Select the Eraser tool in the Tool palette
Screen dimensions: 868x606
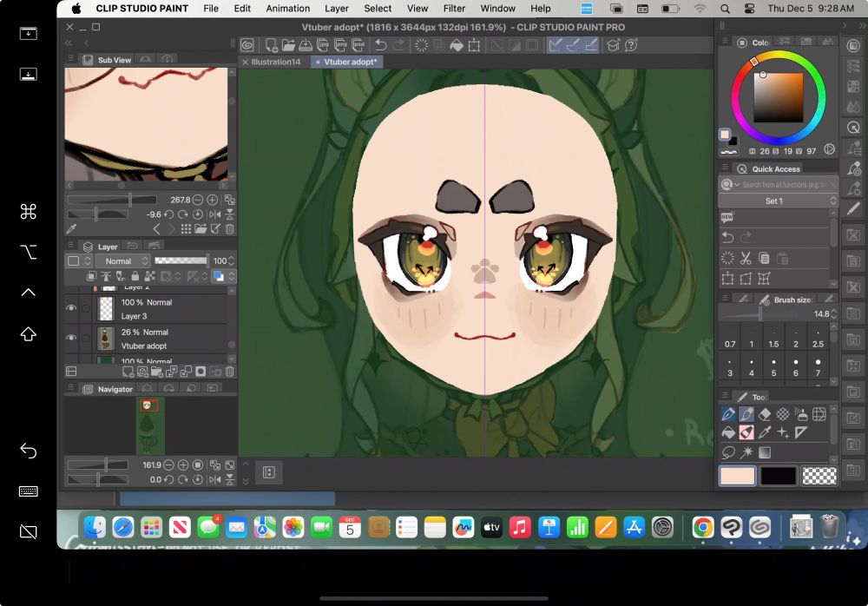tap(765, 414)
